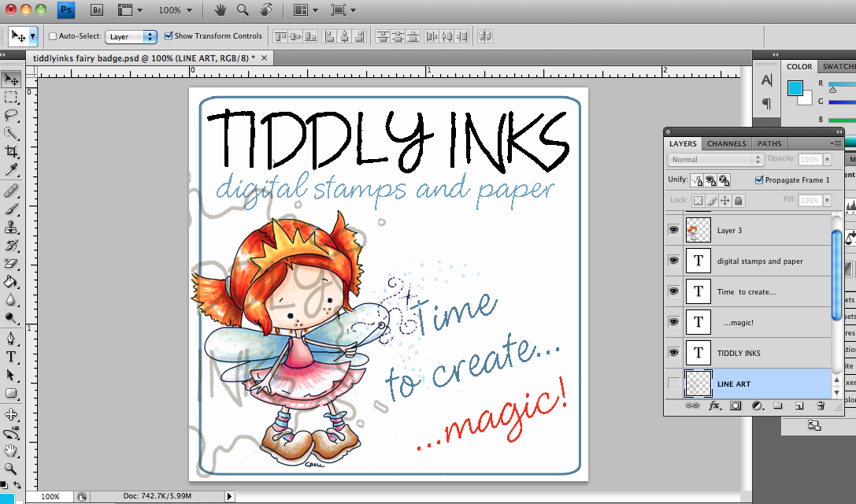Hide the ...magic! layer
Image resolution: width=856 pixels, height=504 pixels.
[x=673, y=321]
